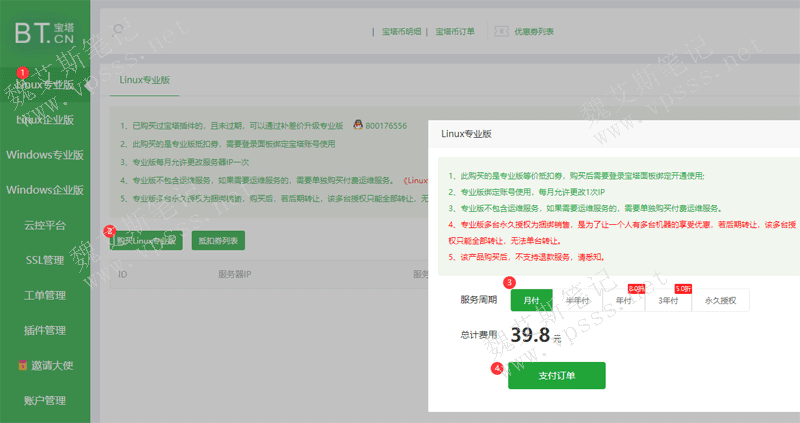Click the gift icon beside 邀请大使
Image resolution: width=800 pixels, height=423 pixels.
coord(23,365)
